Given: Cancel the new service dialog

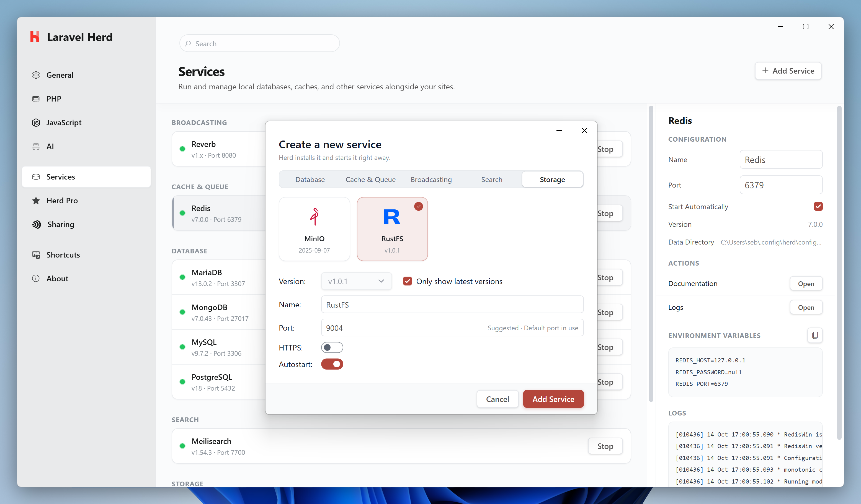Looking at the screenshot, I should coord(497,399).
